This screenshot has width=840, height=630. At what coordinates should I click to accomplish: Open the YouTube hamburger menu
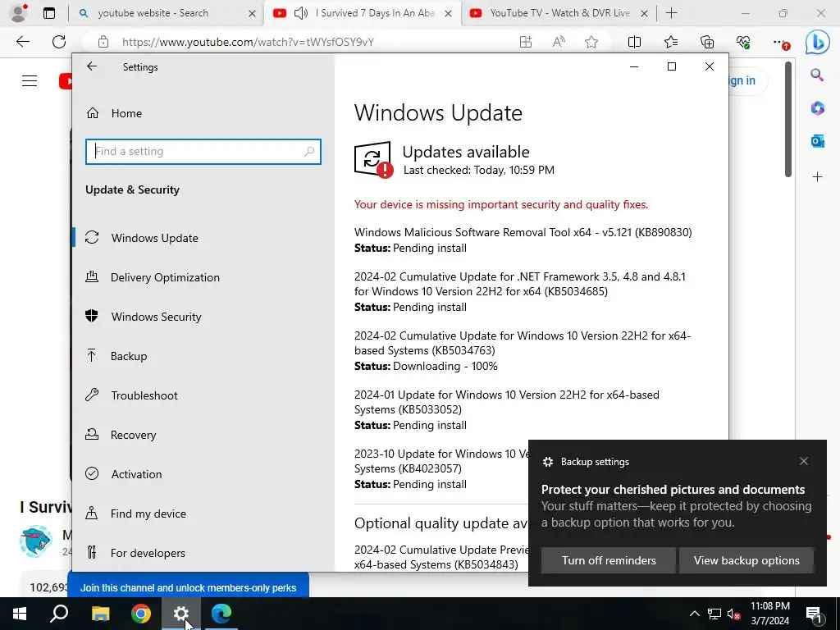pyautogui.click(x=30, y=81)
